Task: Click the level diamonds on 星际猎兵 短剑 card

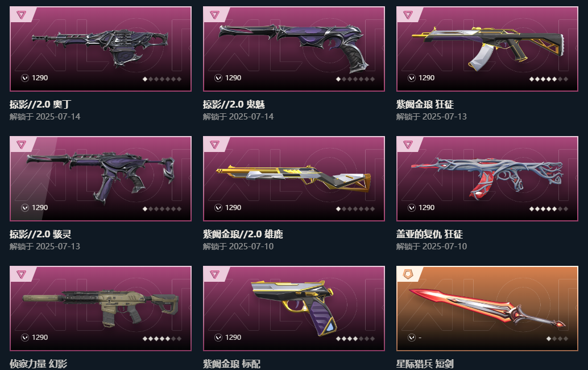Action: (557, 339)
